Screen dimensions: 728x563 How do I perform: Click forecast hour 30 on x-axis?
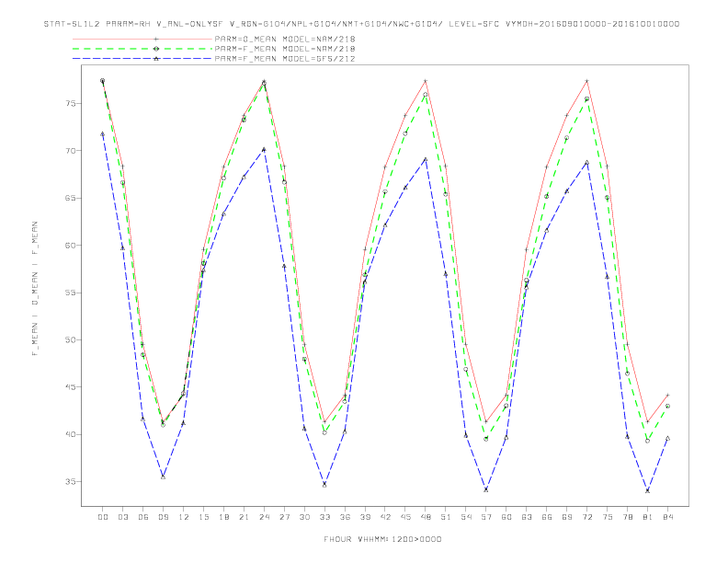[304, 517]
